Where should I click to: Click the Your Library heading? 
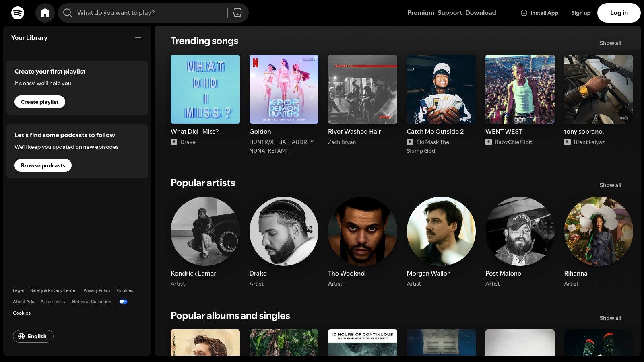pos(29,38)
